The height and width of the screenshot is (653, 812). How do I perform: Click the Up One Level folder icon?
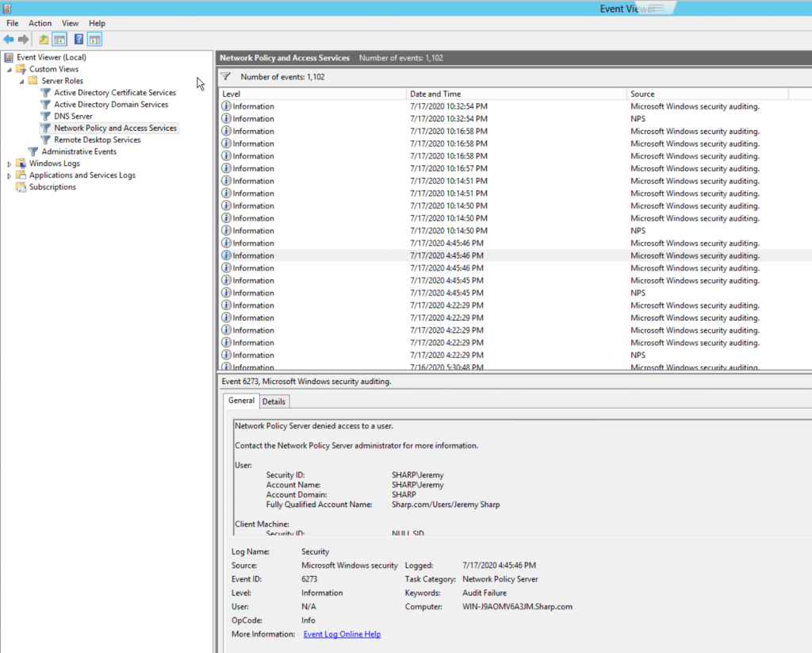44,39
